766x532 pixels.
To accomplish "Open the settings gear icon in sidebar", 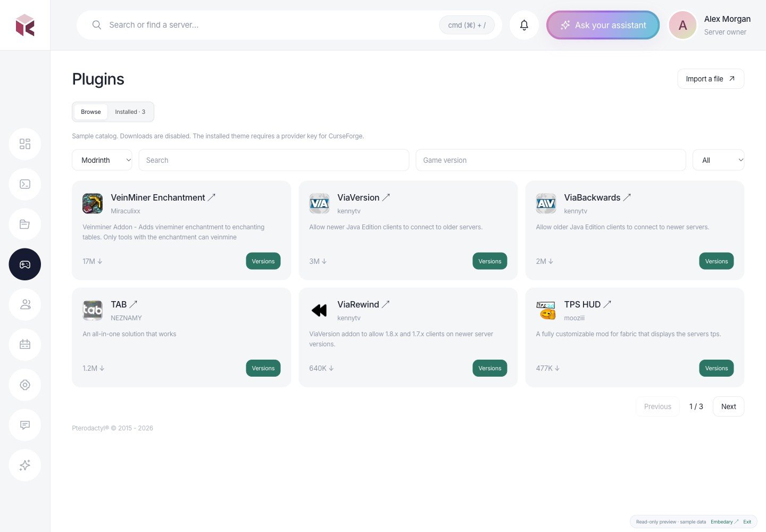I will pos(25,385).
